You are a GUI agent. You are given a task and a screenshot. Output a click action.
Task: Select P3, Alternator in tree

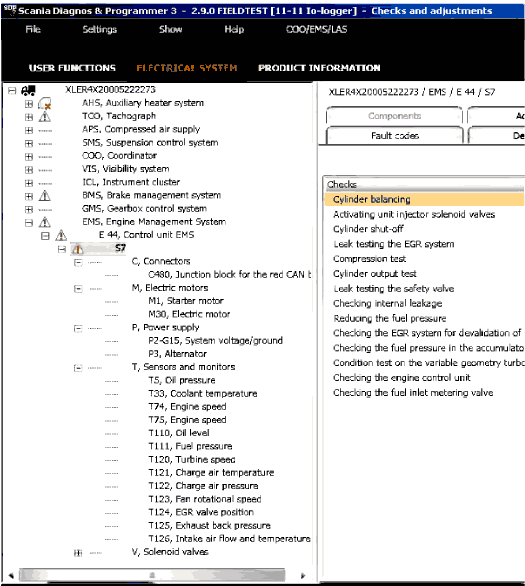coord(177,354)
